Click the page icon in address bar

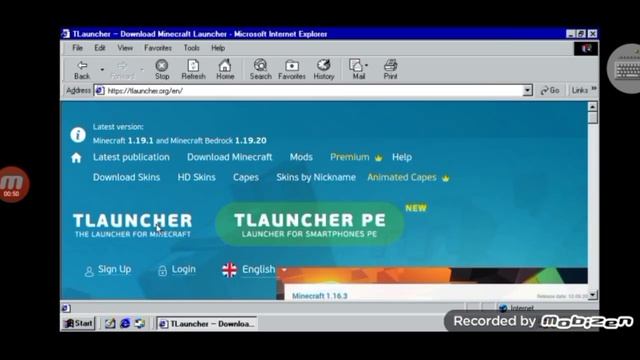[100, 91]
